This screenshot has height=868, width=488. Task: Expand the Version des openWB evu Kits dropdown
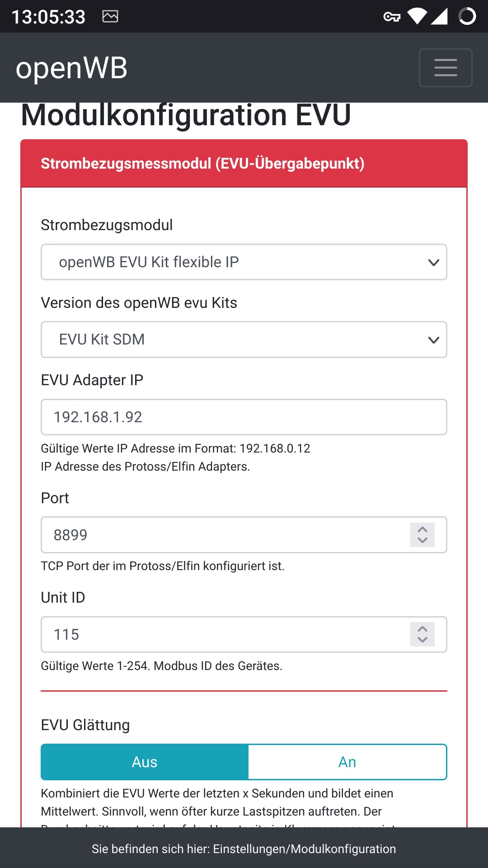pos(244,340)
